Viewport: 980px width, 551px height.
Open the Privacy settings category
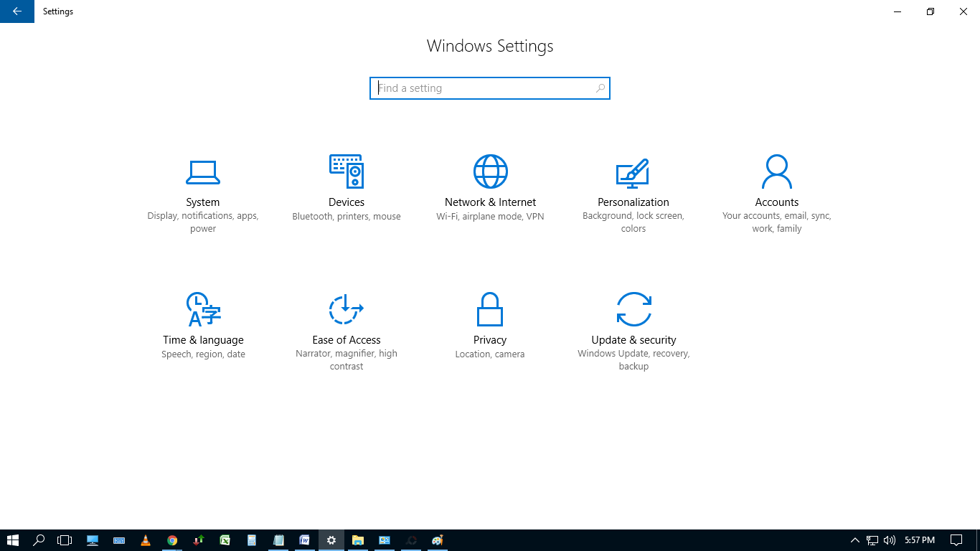point(490,326)
